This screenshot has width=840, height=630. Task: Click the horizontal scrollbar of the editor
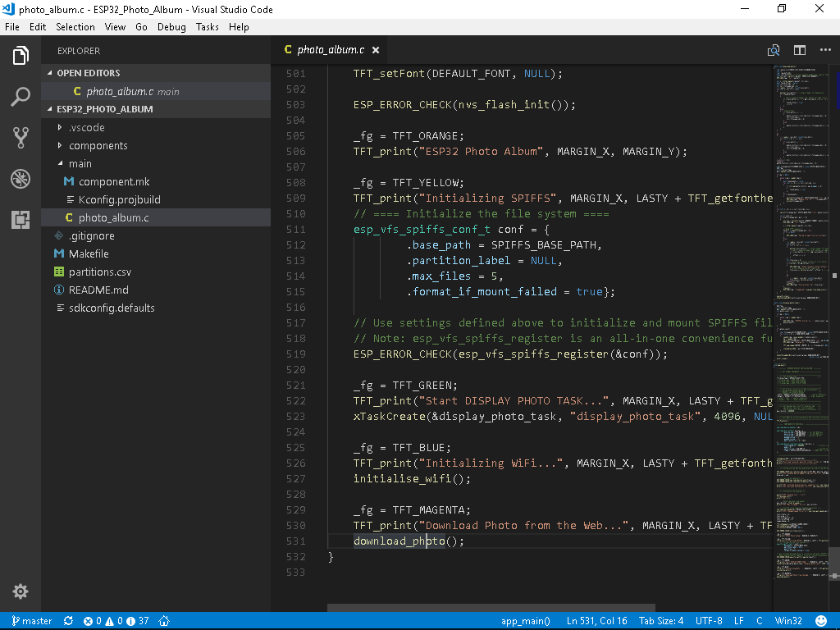coord(491,608)
